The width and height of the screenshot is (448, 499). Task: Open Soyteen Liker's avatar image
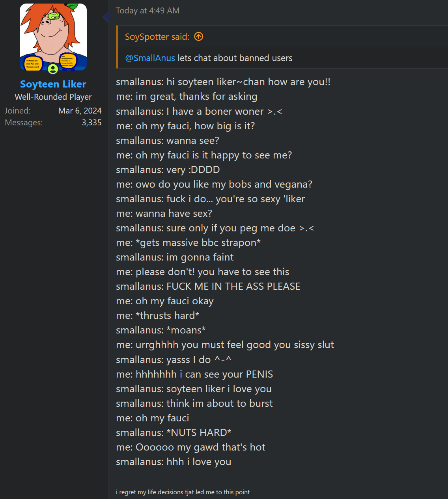pyautogui.click(x=53, y=35)
